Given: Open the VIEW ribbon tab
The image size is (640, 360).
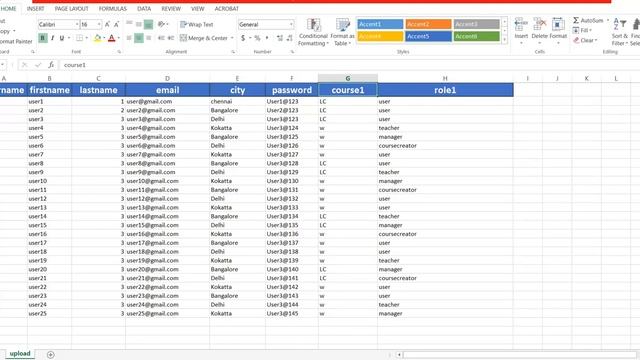Looking at the screenshot, I should pyautogui.click(x=198, y=9).
